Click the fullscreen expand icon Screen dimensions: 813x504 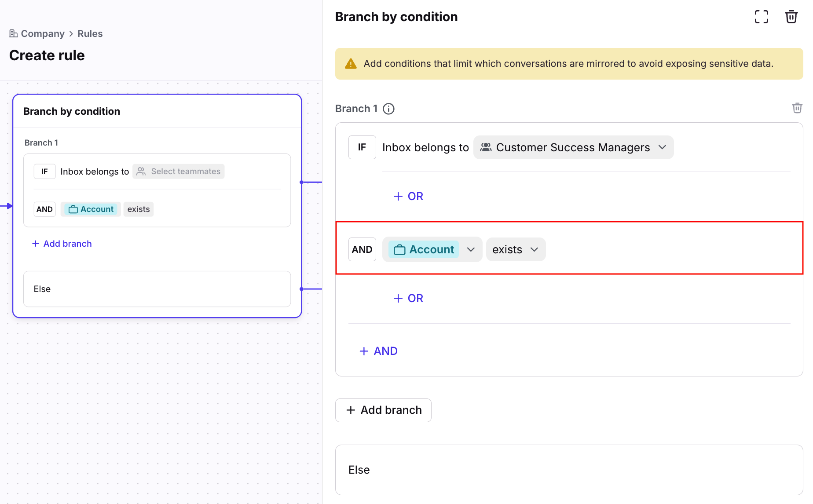(761, 17)
